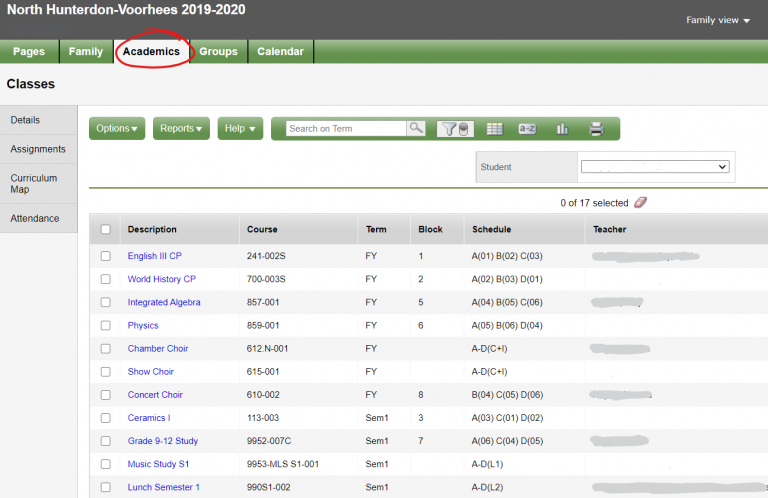Switch to the Academics tab
Viewport: 768px width, 498px height.
pos(151,52)
